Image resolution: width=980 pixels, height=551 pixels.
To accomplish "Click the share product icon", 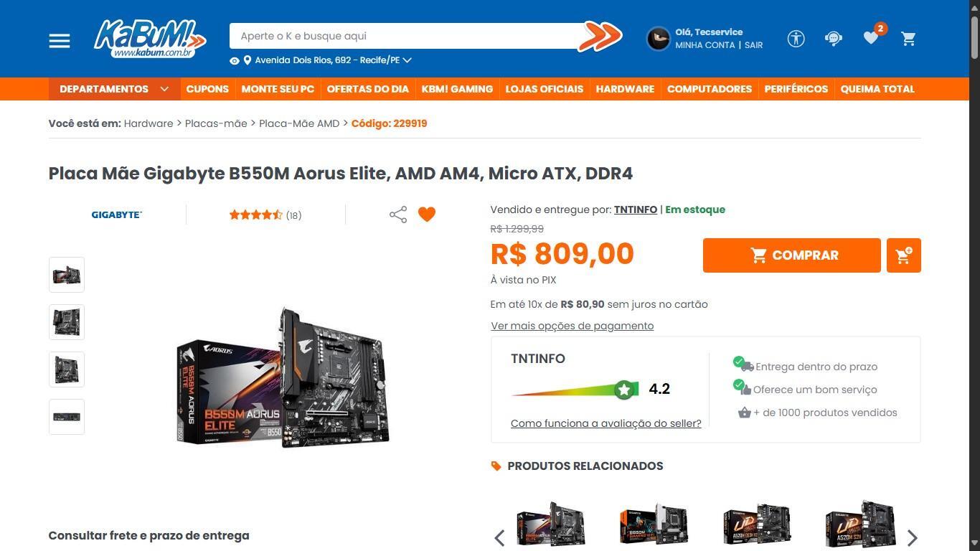I will [x=398, y=215].
